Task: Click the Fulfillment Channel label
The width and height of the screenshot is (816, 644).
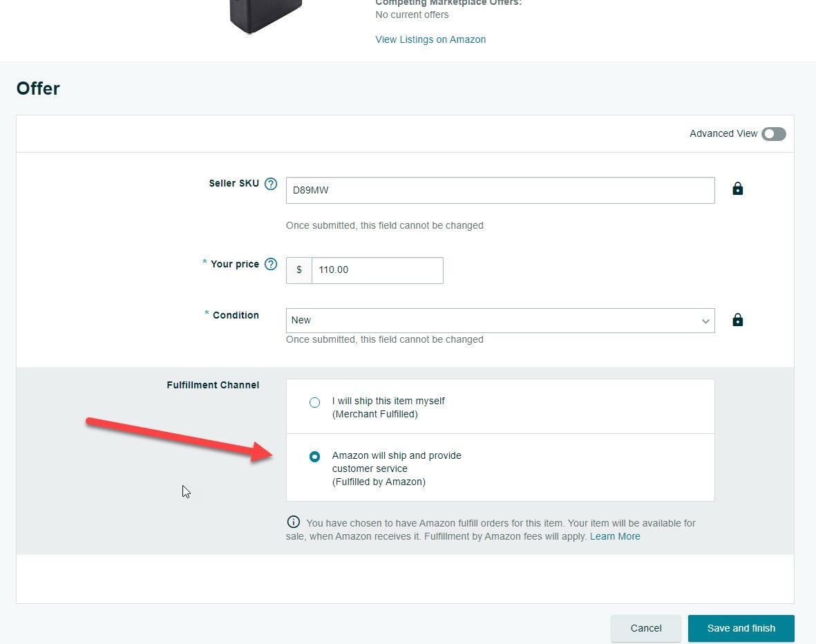Action: (x=213, y=385)
